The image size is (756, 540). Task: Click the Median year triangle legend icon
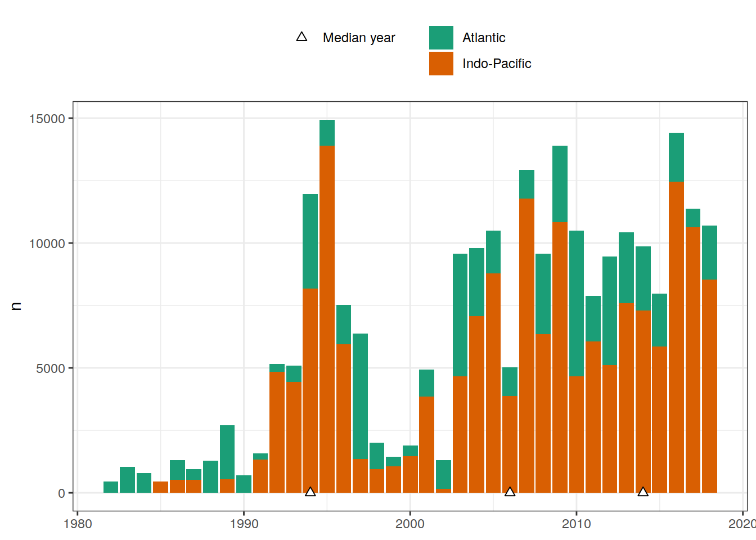[x=301, y=37]
